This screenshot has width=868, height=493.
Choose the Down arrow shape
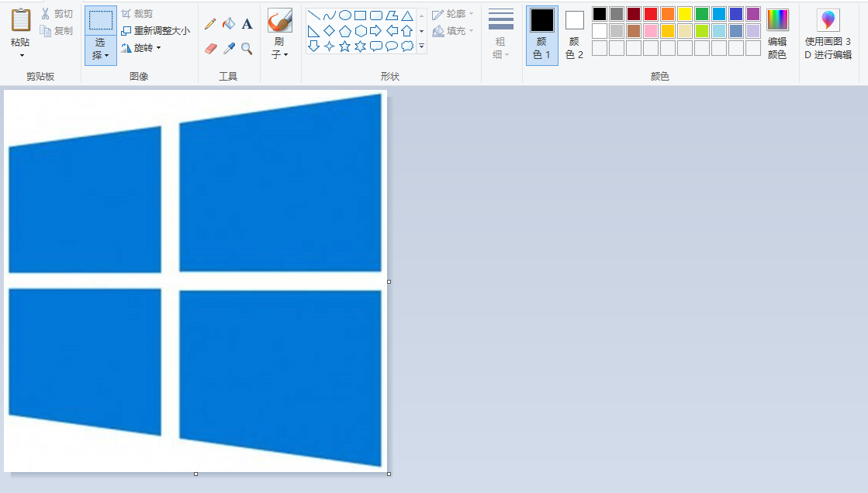[x=314, y=46]
